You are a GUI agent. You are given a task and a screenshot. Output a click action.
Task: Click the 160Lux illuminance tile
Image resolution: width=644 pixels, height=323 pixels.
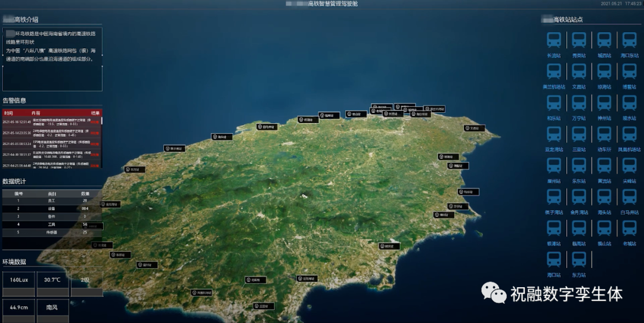[x=18, y=280]
